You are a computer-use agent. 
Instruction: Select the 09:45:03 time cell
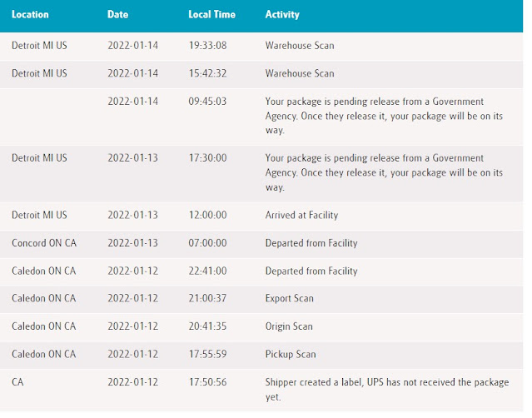click(x=207, y=102)
